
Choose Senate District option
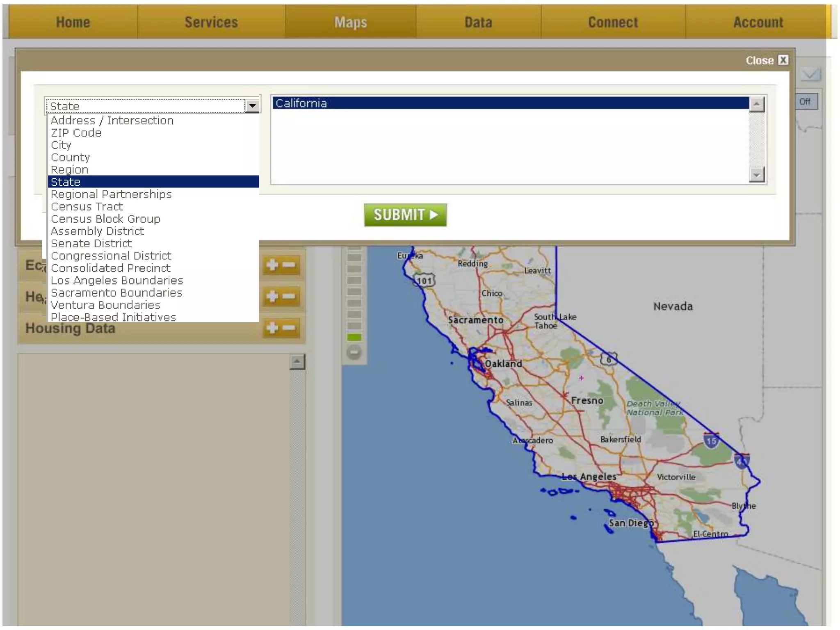tap(153, 244)
